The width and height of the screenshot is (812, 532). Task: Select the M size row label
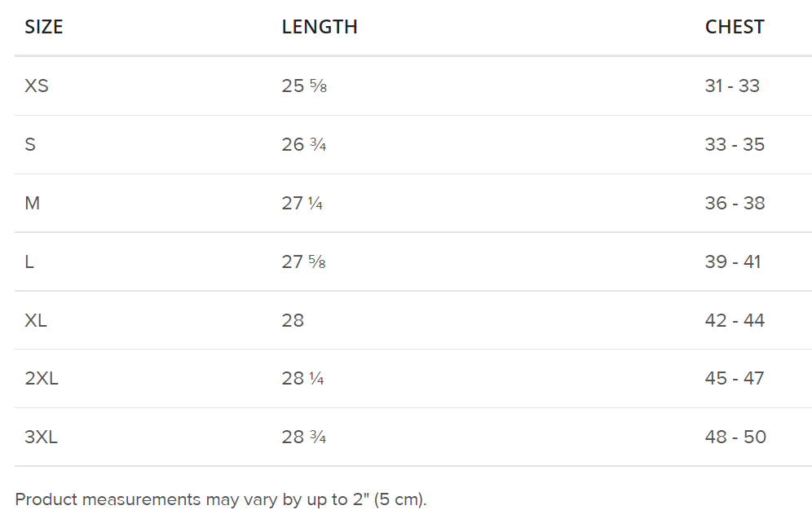[x=33, y=203]
